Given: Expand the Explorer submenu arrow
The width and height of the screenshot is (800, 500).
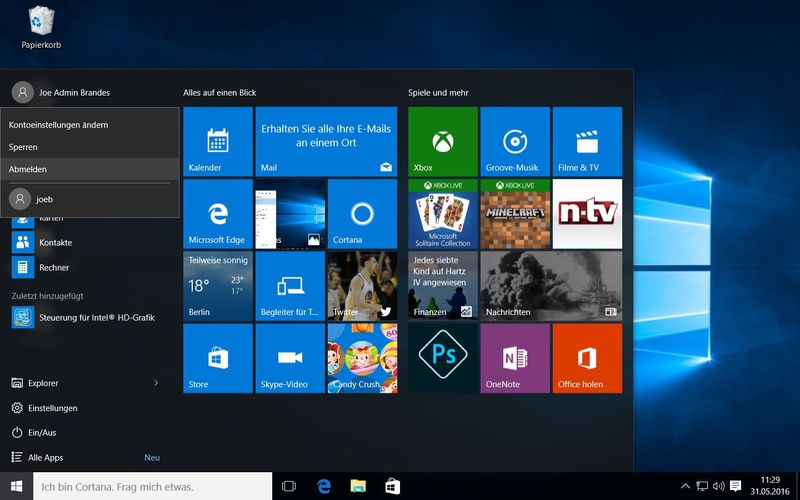Looking at the screenshot, I should (156, 383).
